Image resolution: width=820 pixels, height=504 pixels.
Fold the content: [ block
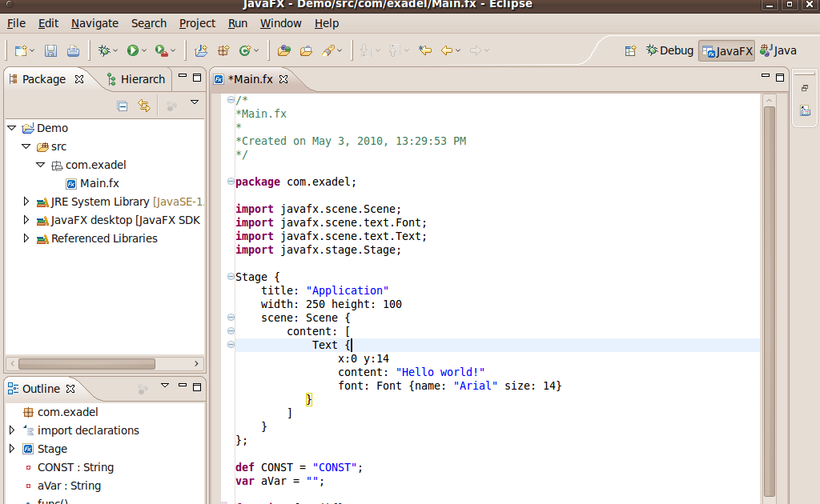(231, 330)
